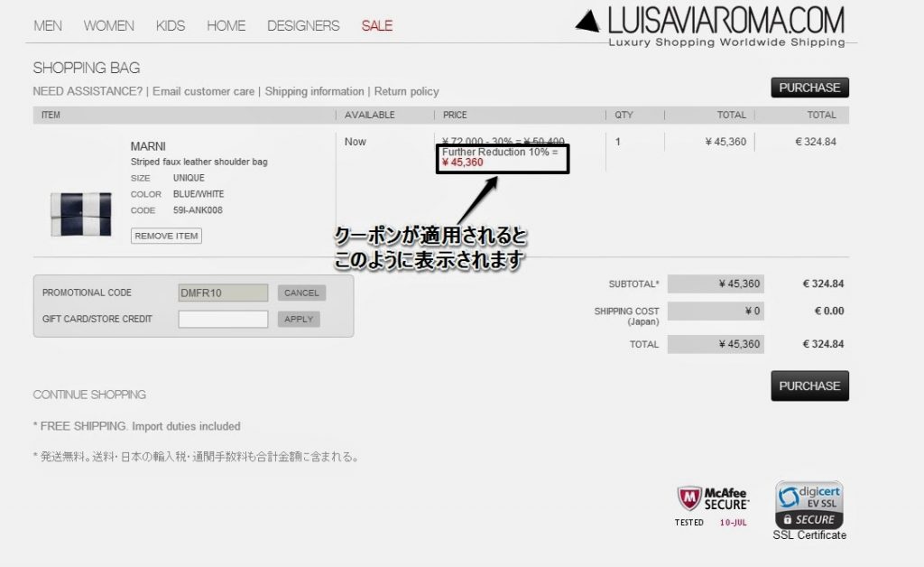This screenshot has width=924, height=567.
Task: Click the size value UNIQUE
Action: (189, 178)
